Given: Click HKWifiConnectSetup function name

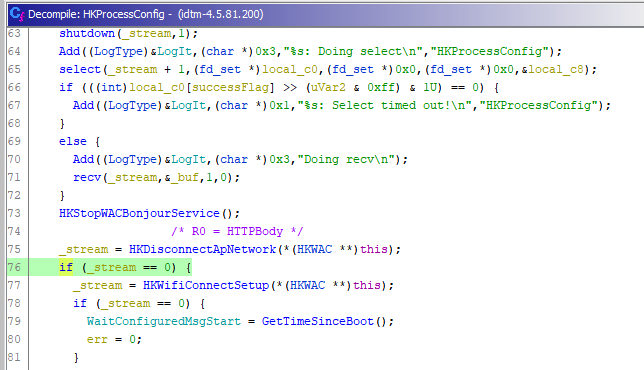Looking at the screenshot, I should (205, 285).
